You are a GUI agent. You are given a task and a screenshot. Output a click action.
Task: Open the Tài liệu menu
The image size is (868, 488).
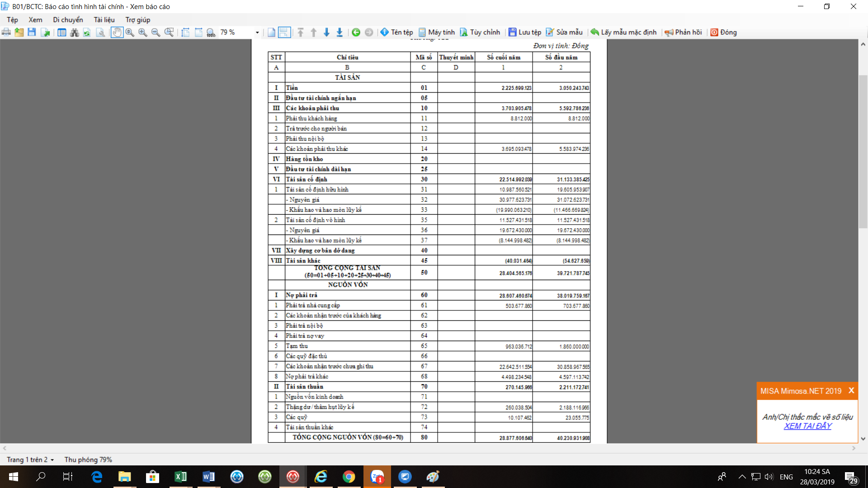pos(104,20)
